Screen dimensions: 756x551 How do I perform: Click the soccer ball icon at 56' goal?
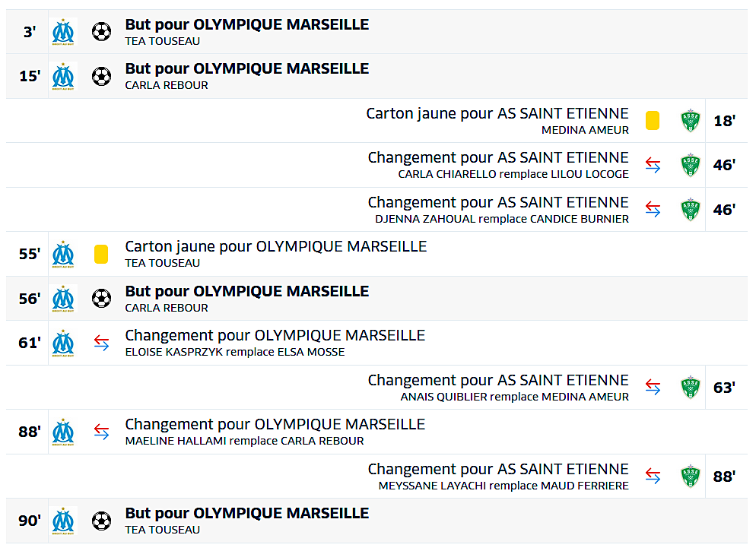101,299
